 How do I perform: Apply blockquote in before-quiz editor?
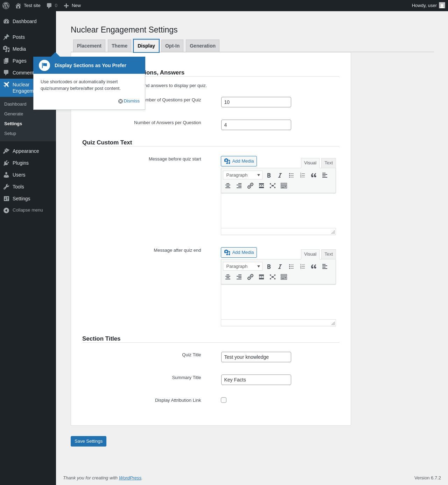(x=314, y=175)
